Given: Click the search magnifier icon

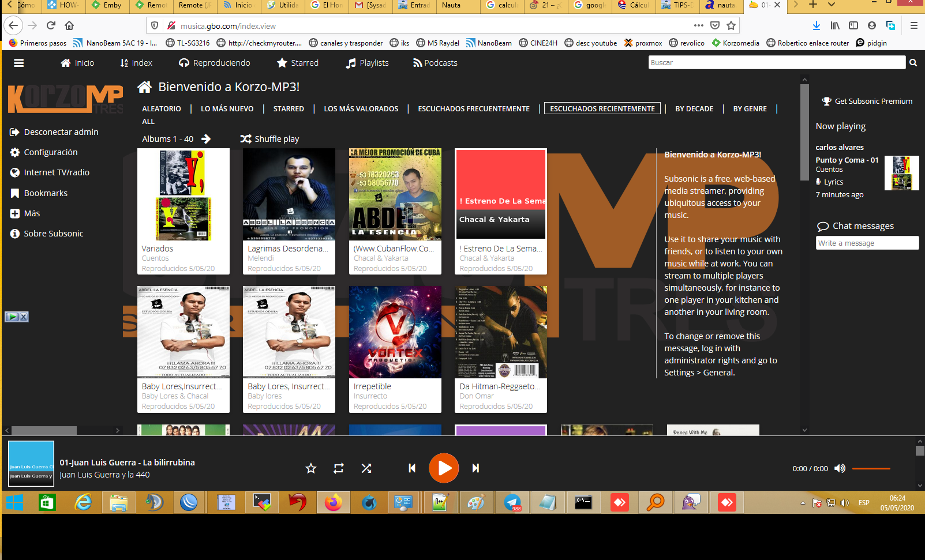Looking at the screenshot, I should coord(913,62).
